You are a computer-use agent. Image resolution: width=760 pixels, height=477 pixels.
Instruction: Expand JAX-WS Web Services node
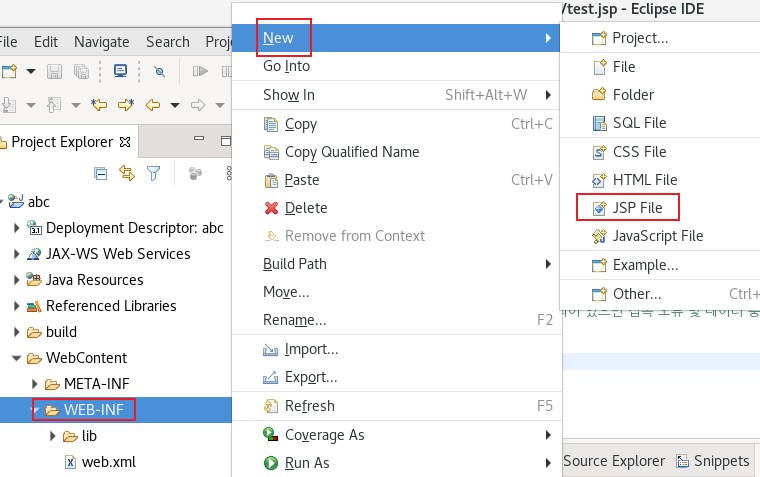(16, 254)
